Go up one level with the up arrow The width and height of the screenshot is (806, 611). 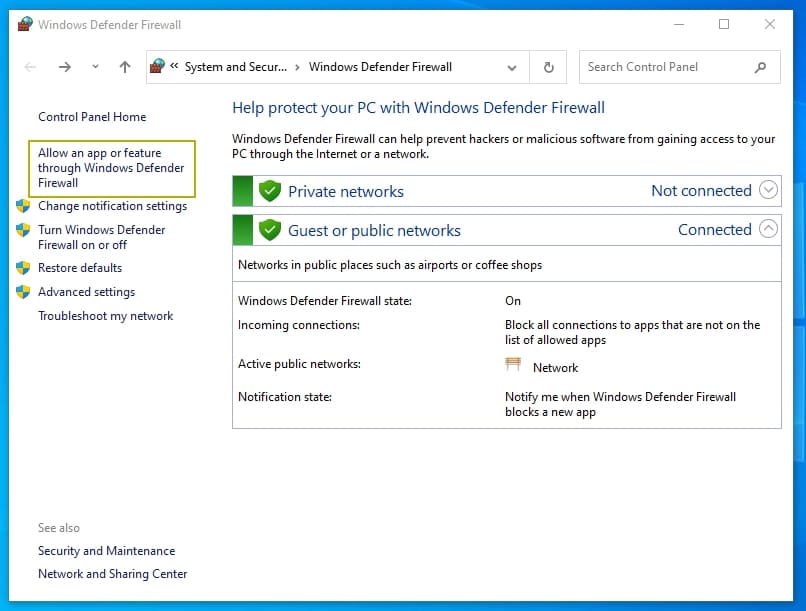point(125,67)
